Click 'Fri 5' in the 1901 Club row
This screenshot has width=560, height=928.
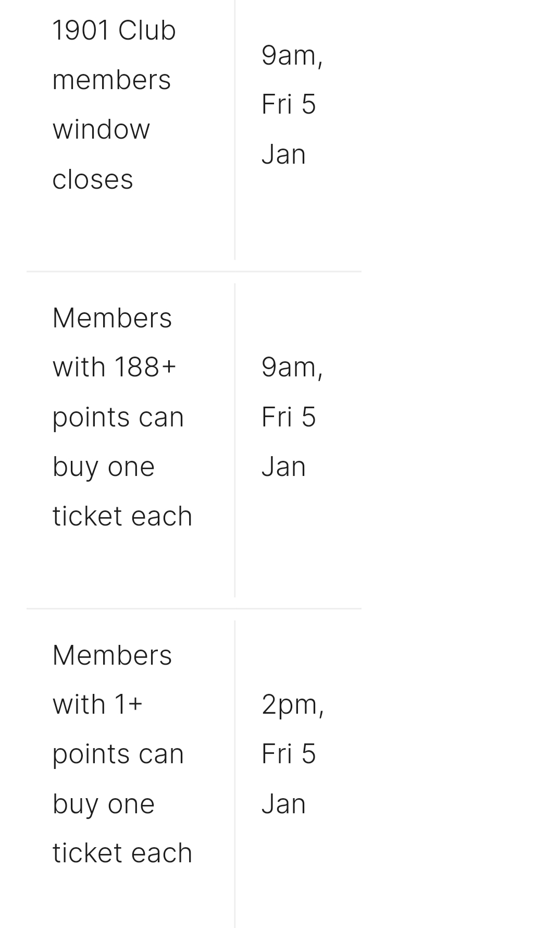[289, 104]
